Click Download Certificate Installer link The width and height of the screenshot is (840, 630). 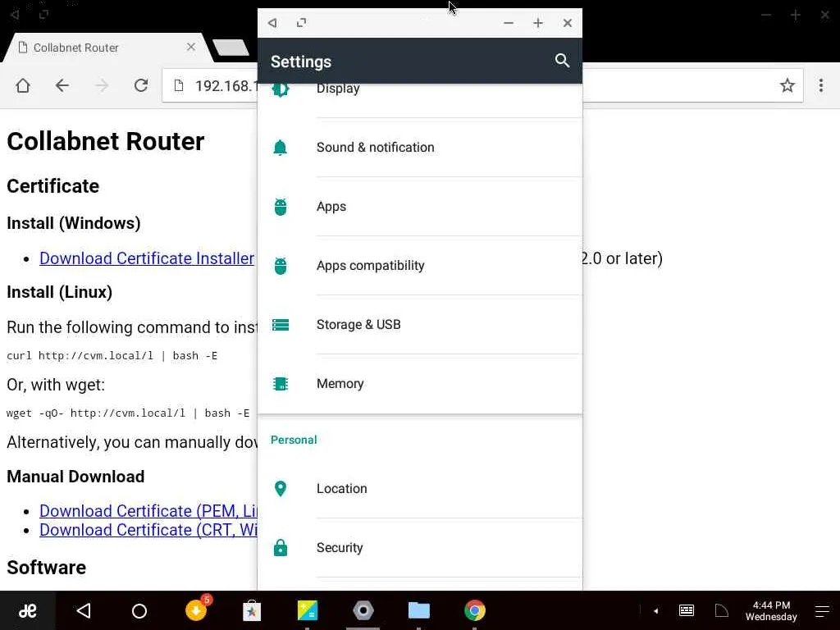147,258
